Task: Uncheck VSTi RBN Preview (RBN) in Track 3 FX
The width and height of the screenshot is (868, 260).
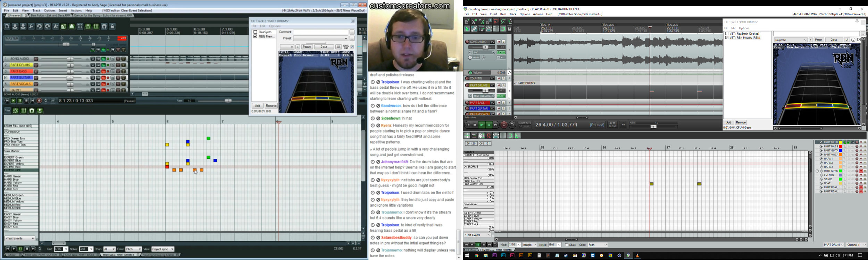Action: [727, 38]
